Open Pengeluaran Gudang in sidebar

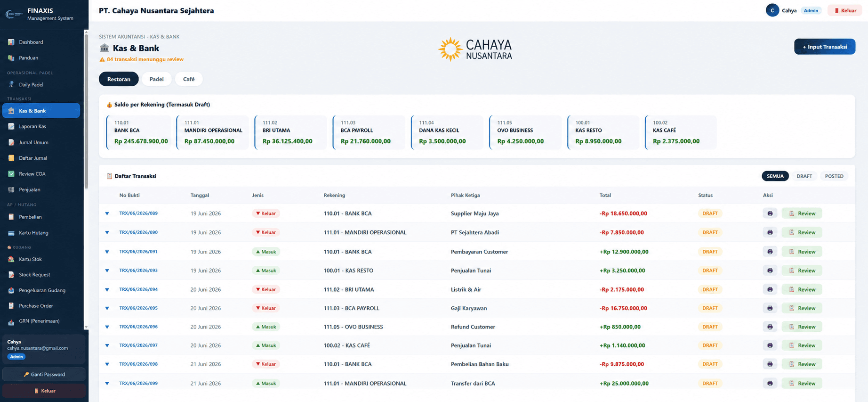41,290
